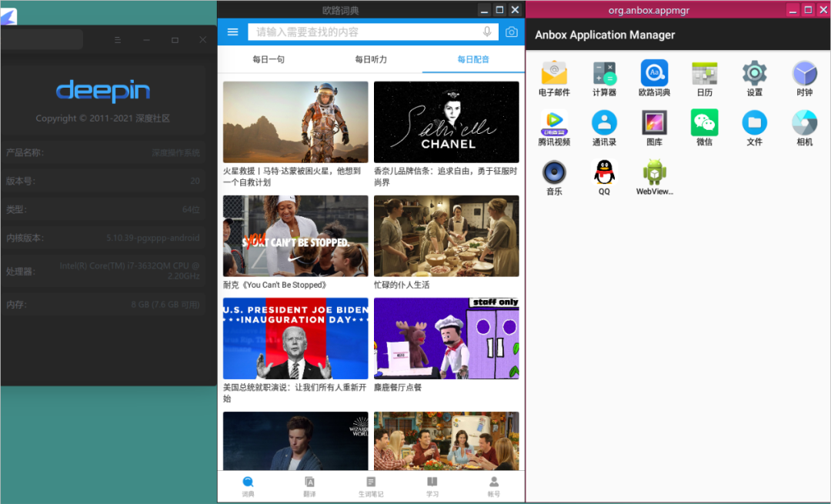Open the Music (音乐) app
Screen dimensions: 831x504
coord(554,172)
